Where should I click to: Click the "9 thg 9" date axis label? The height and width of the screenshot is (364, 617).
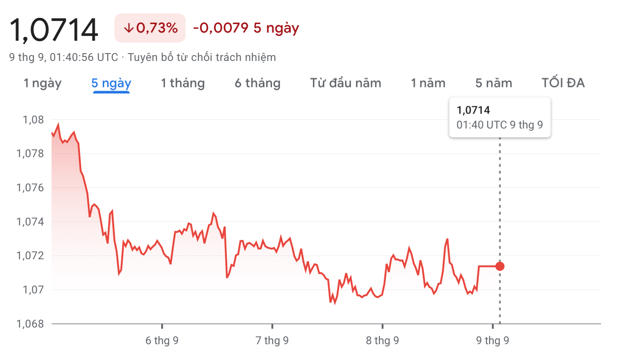point(492,340)
